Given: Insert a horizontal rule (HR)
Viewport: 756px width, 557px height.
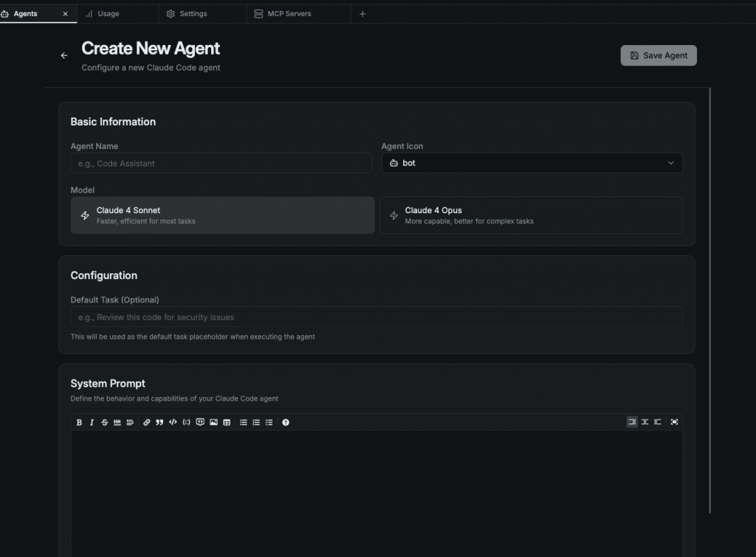Looking at the screenshot, I should (117, 422).
